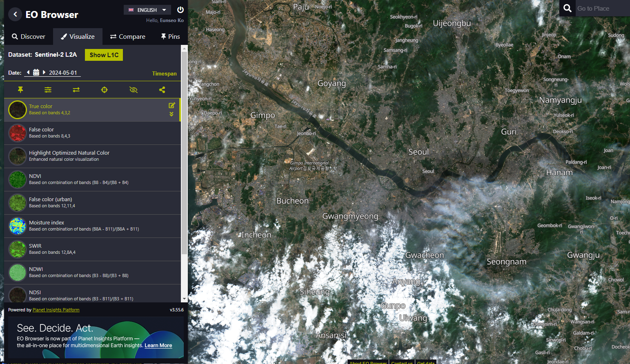The image size is (630, 364).
Task: Click the date field 2024-05-01
Action: [x=63, y=73]
